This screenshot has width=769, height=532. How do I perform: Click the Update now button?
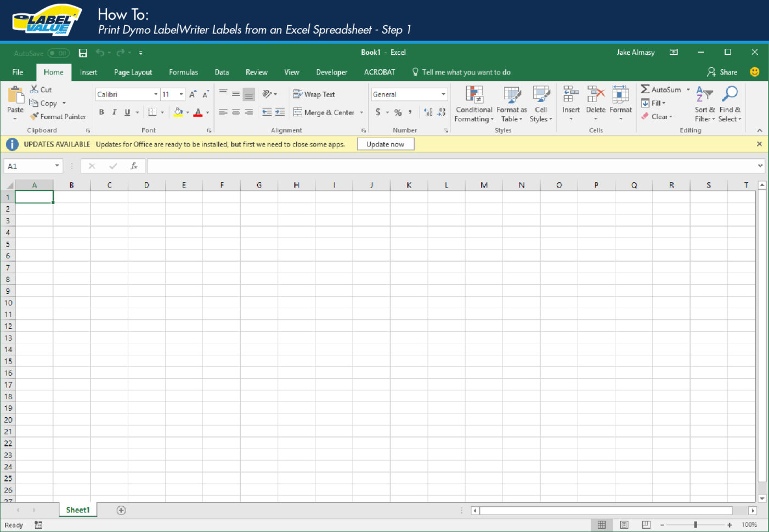pyautogui.click(x=386, y=144)
